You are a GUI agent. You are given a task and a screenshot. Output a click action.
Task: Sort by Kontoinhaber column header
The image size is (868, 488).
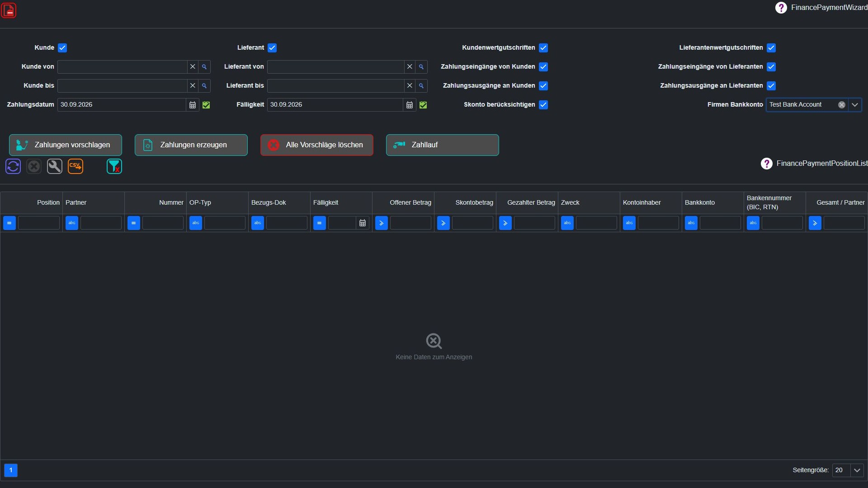point(651,203)
